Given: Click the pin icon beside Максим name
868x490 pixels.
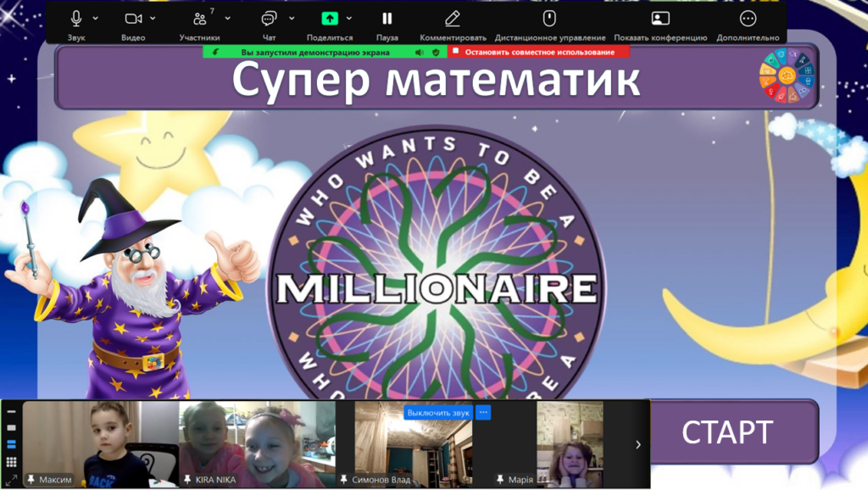Looking at the screenshot, I should pyautogui.click(x=31, y=480).
